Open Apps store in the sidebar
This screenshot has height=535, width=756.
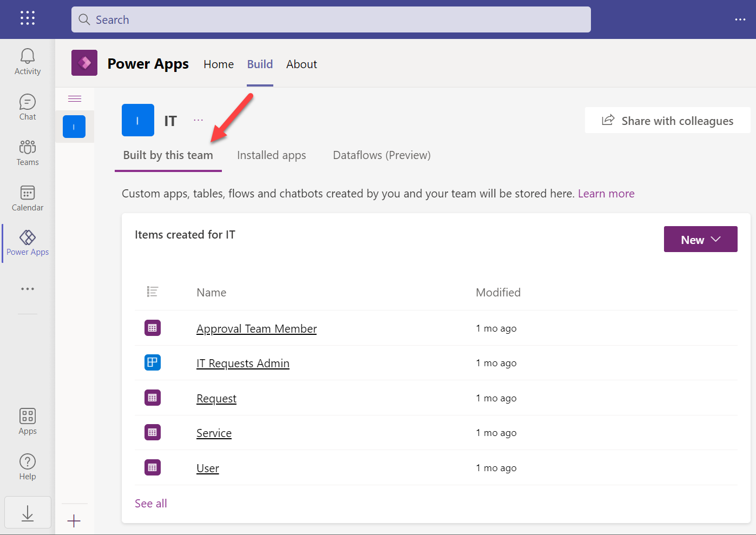(28, 422)
